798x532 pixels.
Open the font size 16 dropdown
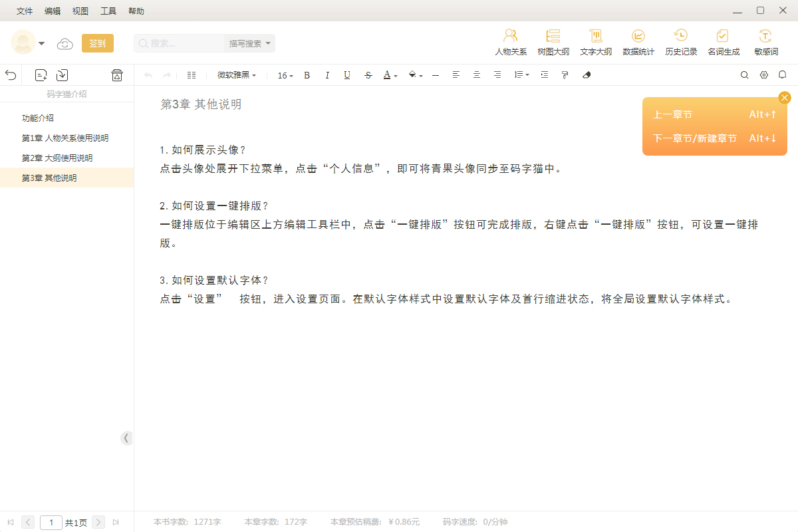pyautogui.click(x=285, y=76)
